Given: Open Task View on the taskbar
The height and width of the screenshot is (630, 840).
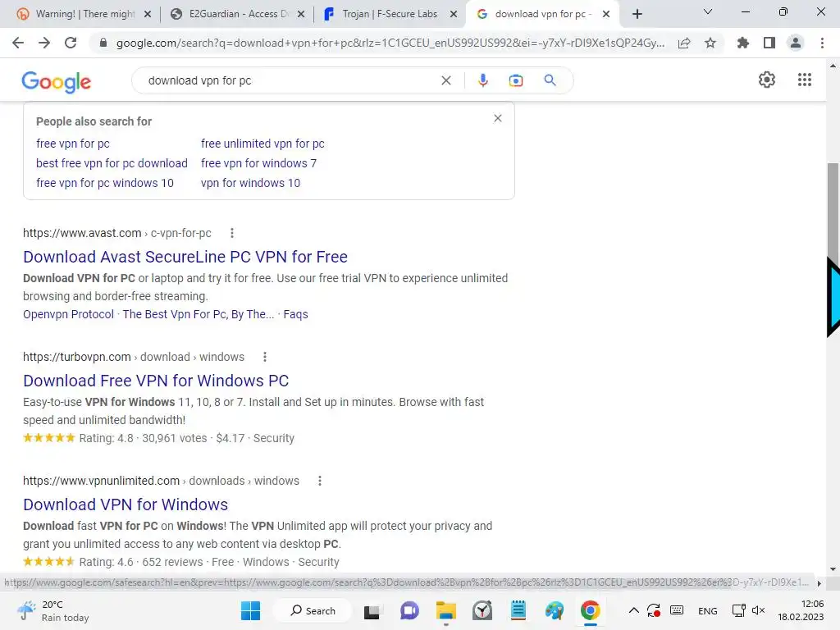Looking at the screenshot, I should (x=372, y=610).
